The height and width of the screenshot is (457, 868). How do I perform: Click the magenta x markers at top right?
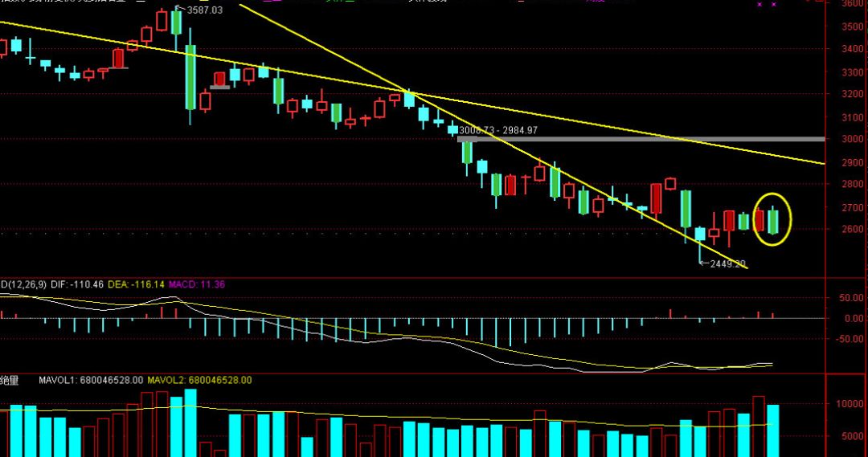[767, 5]
